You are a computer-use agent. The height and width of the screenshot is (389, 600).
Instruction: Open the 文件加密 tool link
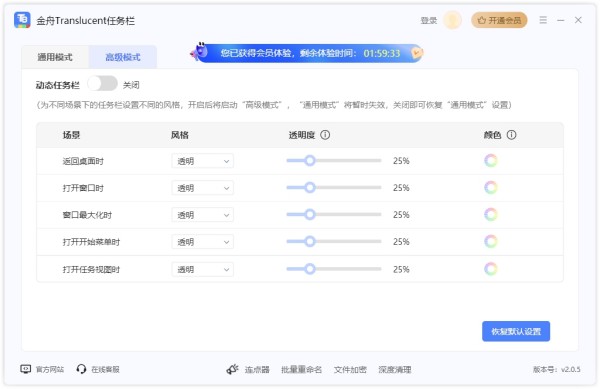pyautogui.click(x=350, y=369)
